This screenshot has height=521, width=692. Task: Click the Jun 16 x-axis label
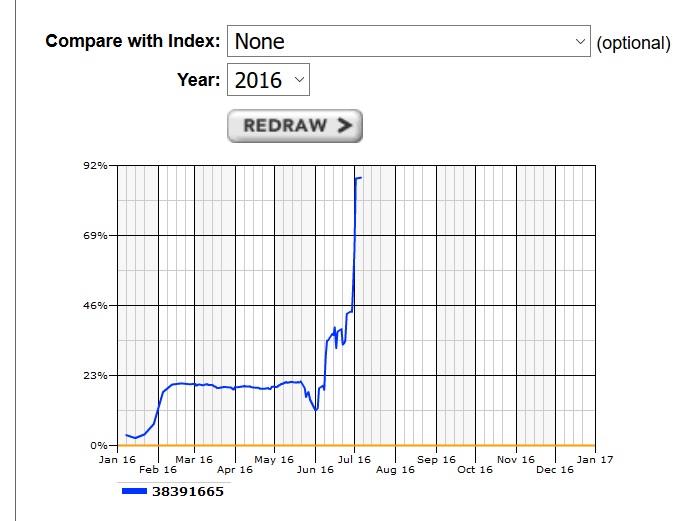(315, 469)
